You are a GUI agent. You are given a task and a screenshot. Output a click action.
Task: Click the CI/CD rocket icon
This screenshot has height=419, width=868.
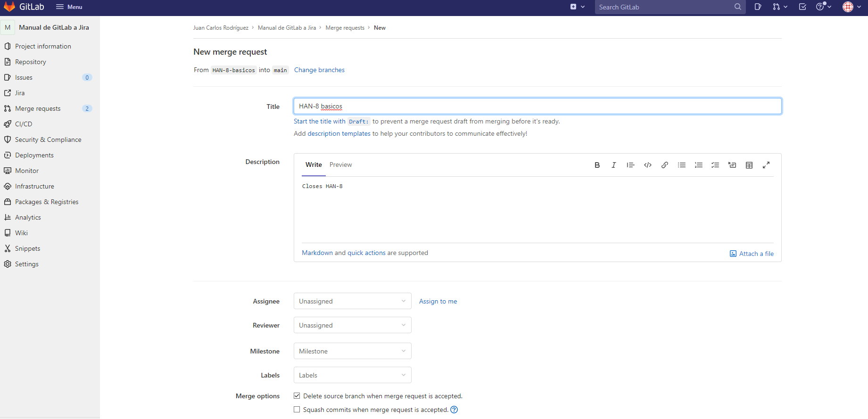pyautogui.click(x=8, y=124)
